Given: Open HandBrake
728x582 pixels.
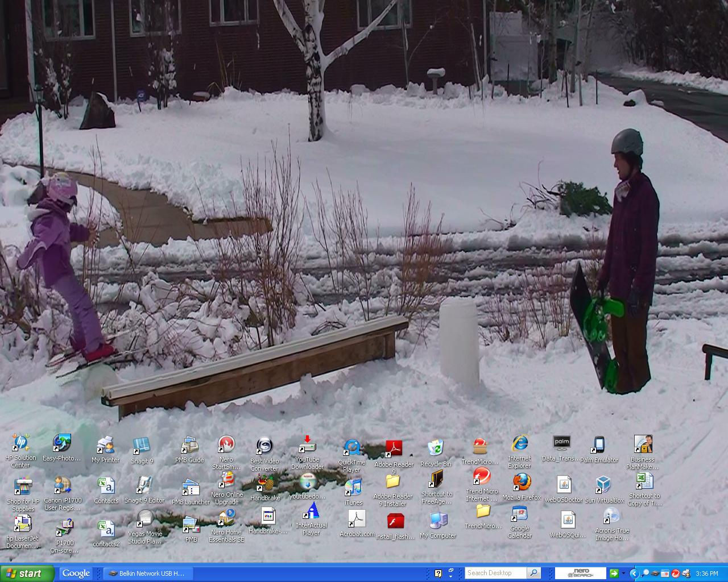Looking at the screenshot, I should point(264,486).
